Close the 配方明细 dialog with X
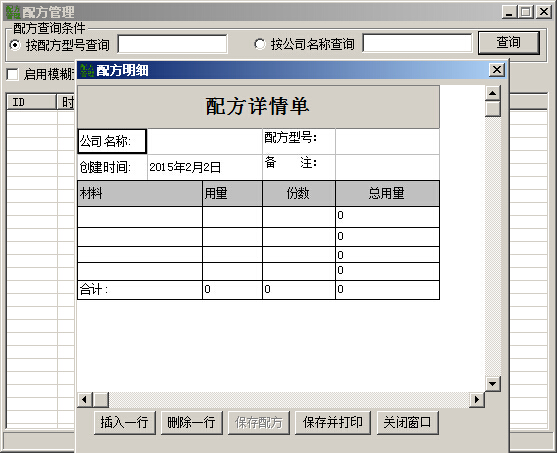The height and width of the screenshot is (453, 557). [x=497, y=70]
